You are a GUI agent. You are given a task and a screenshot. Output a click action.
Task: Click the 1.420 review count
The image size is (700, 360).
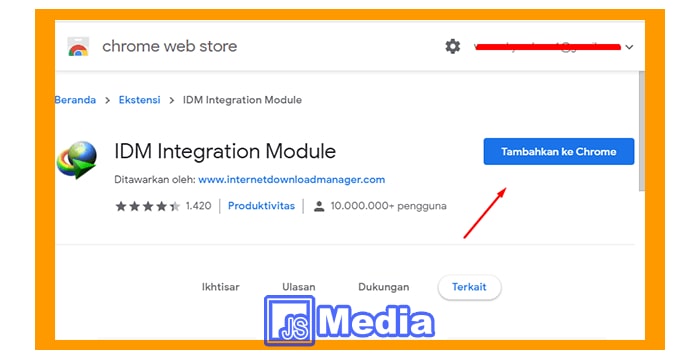click(199, 206)
